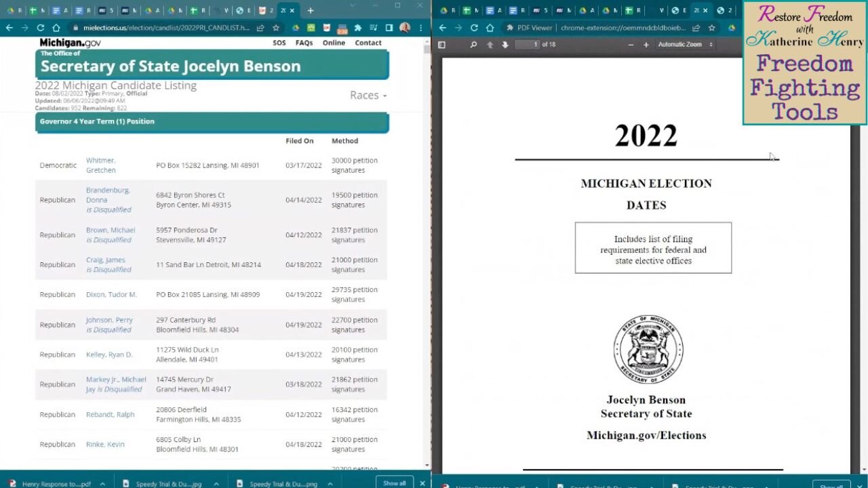Open home page in right browser

(x=490, y=28)
